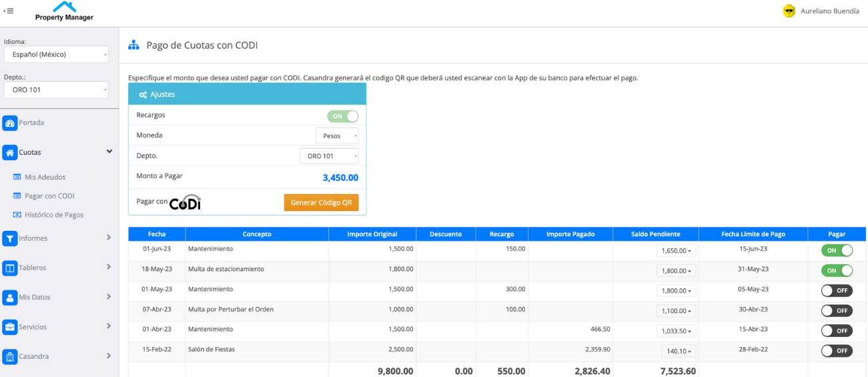Image resolution: width=868 pixels, height=377 pixels.
Task: Click the Servicios briefcase icon
Action: pyautogui.click(x=10, y=327)
